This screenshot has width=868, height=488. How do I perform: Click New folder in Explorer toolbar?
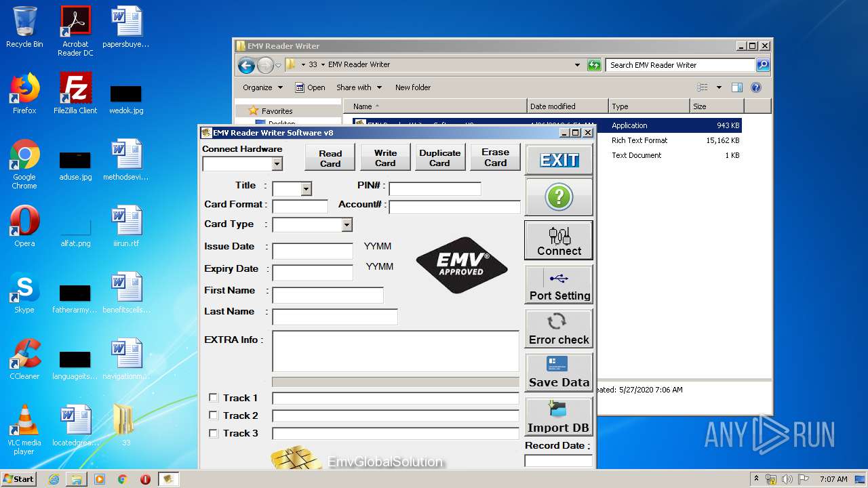(413, 87)
